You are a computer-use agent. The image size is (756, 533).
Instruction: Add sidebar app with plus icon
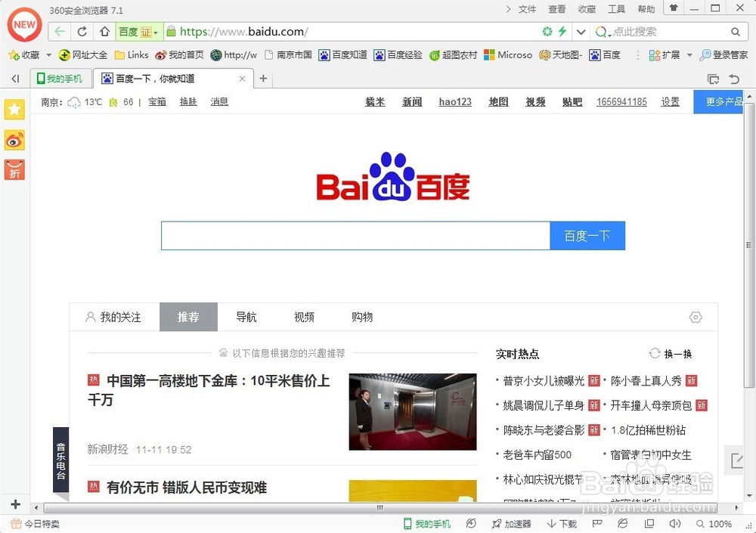click(x=15, y=504)
